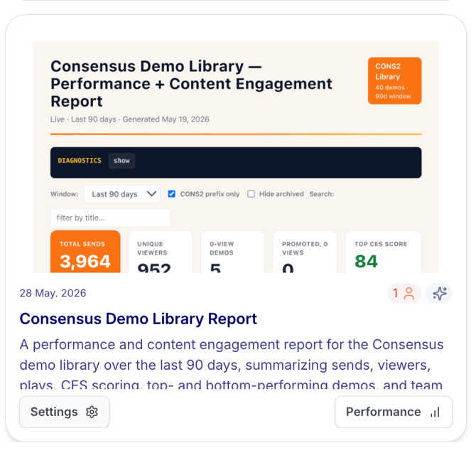Click the Performance bar chart icon

point(435,412)
